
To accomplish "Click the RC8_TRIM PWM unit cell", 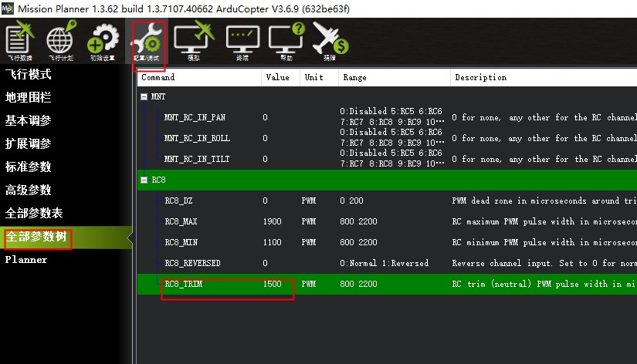I will point(308,284).
